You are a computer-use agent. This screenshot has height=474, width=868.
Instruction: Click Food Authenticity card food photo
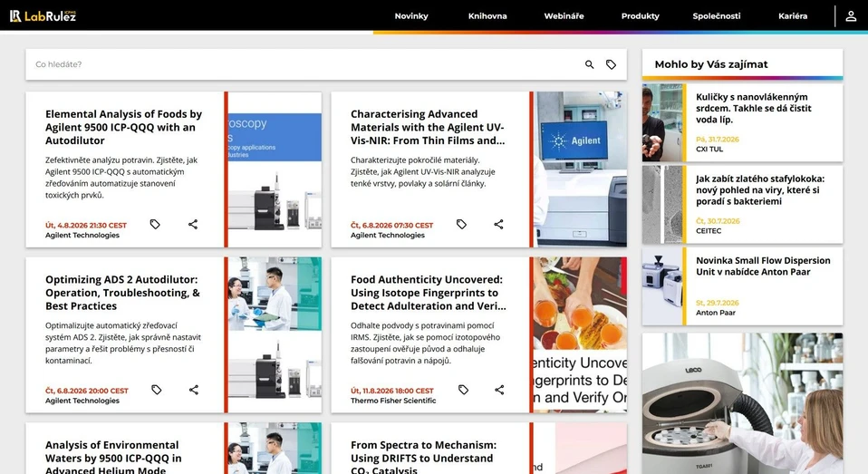(580, 334)
